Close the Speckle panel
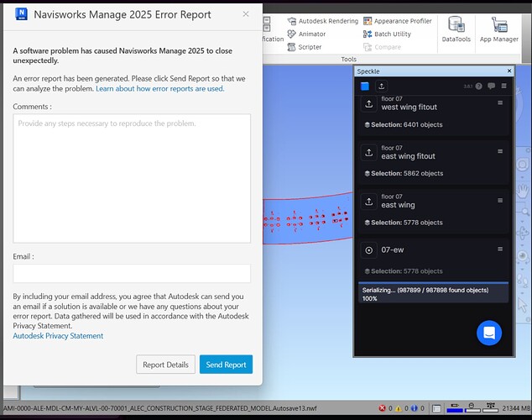The height and width of the screenshot is (420, 532). pos(509,71)
